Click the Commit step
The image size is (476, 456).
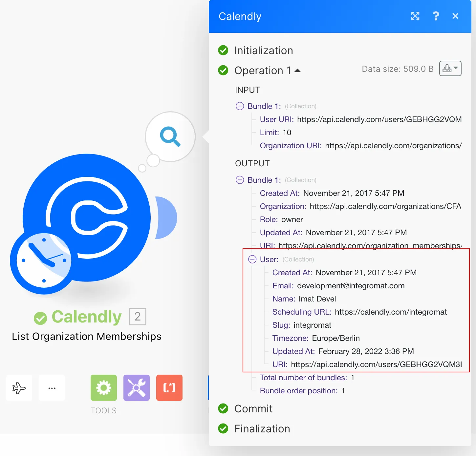[253, 409]
